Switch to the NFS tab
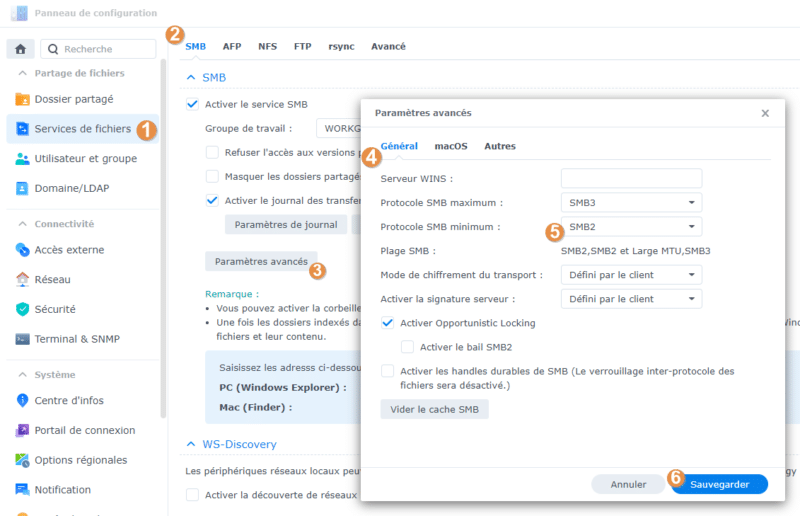This screenshot has width=800, height=516. 267,46
